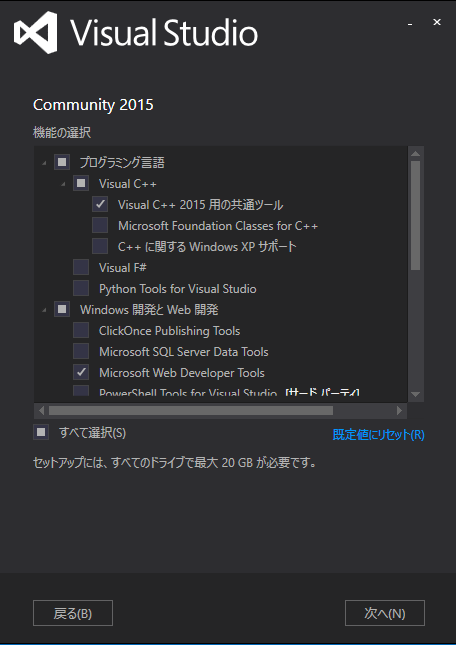The height and width of the screenshot is (645, 456).
Task: Collapse the Visual C++ tree node
Action: coord(63,185)
